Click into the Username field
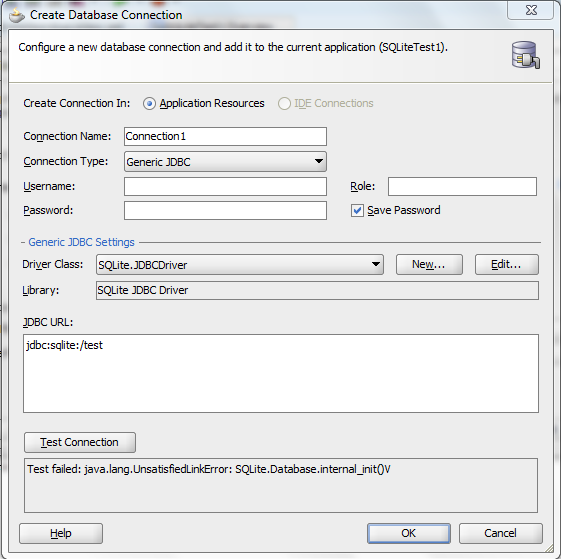The image size is (561, 559). pos(225,186)
